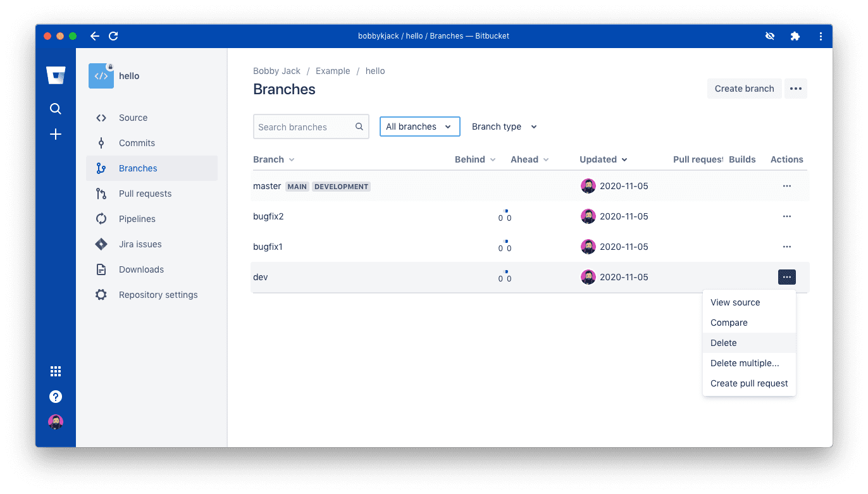
Task: Click the hello repository code icon
Action: tap(101, 76)
